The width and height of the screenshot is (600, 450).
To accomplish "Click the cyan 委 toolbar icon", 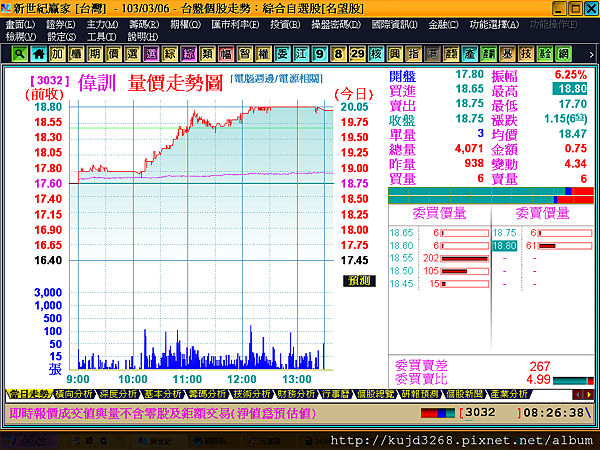I will click(x=282, y=54).
